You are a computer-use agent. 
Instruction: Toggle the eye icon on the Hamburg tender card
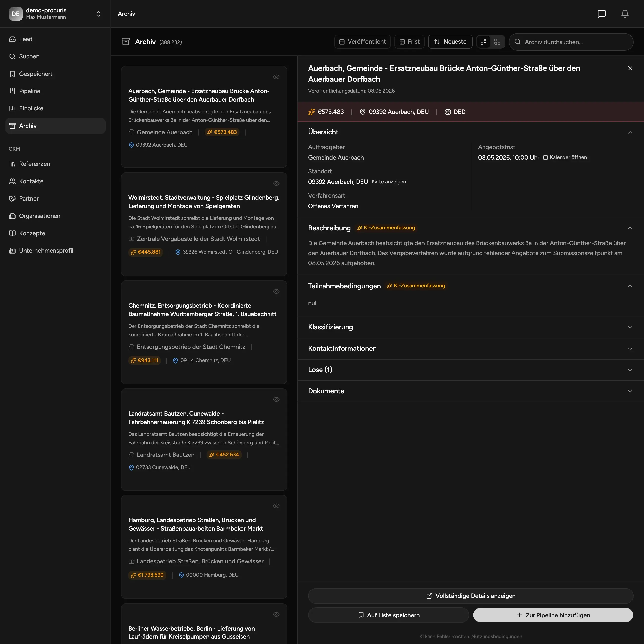click(276, 506)
